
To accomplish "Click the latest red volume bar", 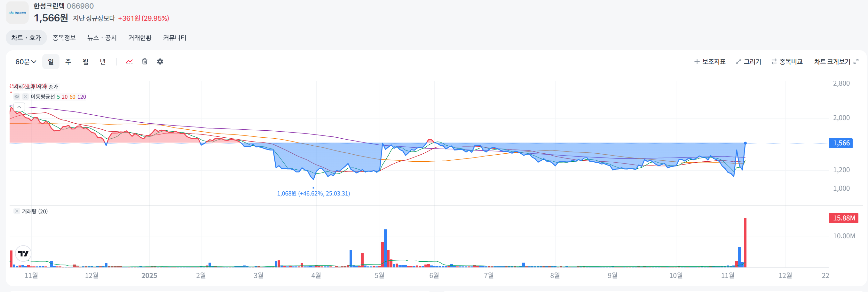I will [x=745, y=242].
